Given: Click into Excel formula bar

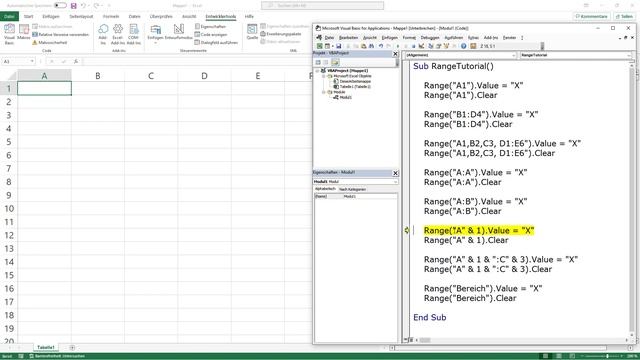Looking at the screenshot, I should [x=196, y=61].
